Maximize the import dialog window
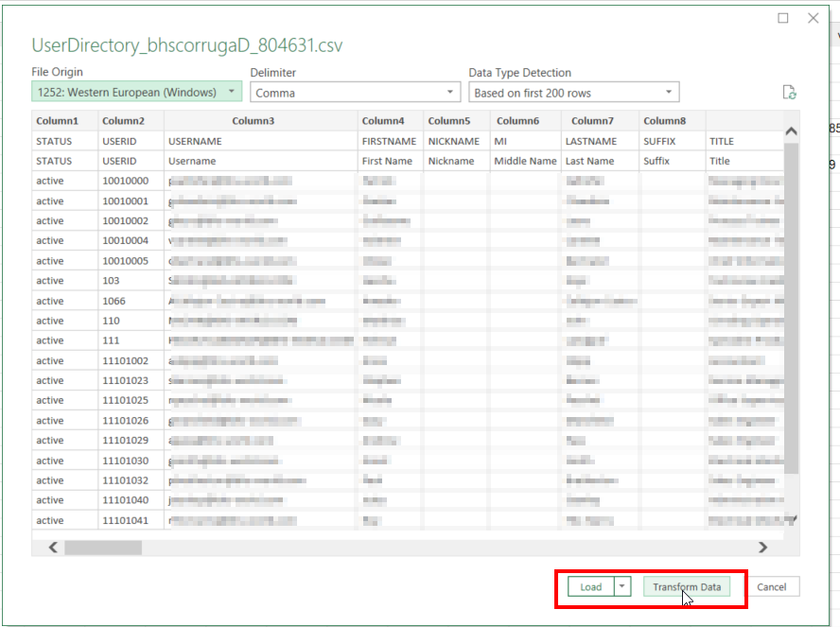Viewport: 840px width, 627px height. 782,18
